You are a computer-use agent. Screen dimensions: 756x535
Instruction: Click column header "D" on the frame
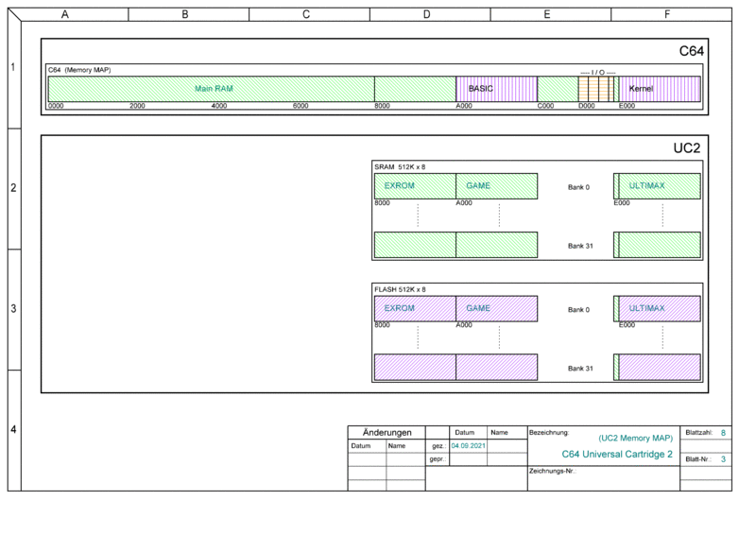tap(427, 14)
